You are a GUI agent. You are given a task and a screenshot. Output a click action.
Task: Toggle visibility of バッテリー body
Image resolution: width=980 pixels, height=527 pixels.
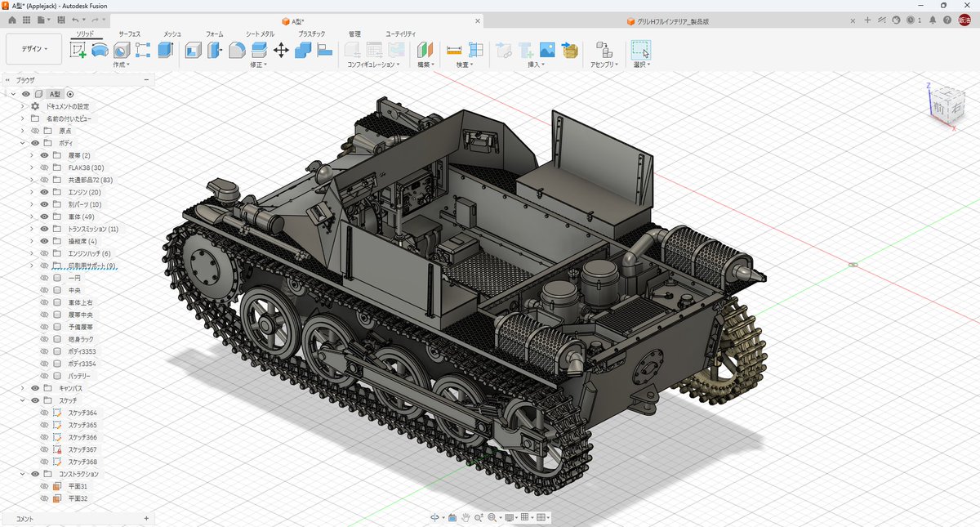(45, 376)
